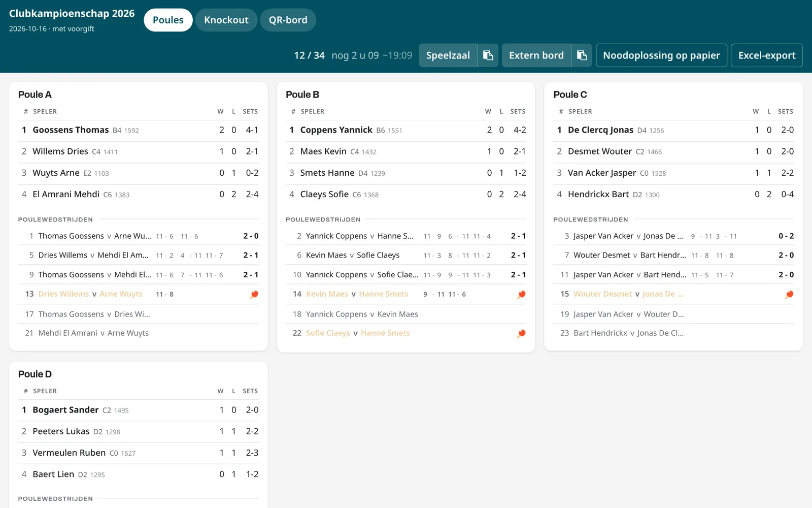Click ping-pong icon on match 15 Wouter Desmet

789,295
